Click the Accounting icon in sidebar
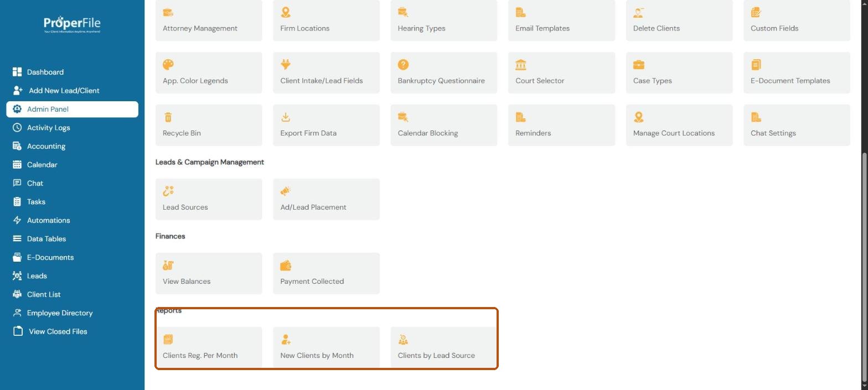868x390 pixels. (17, 146)
